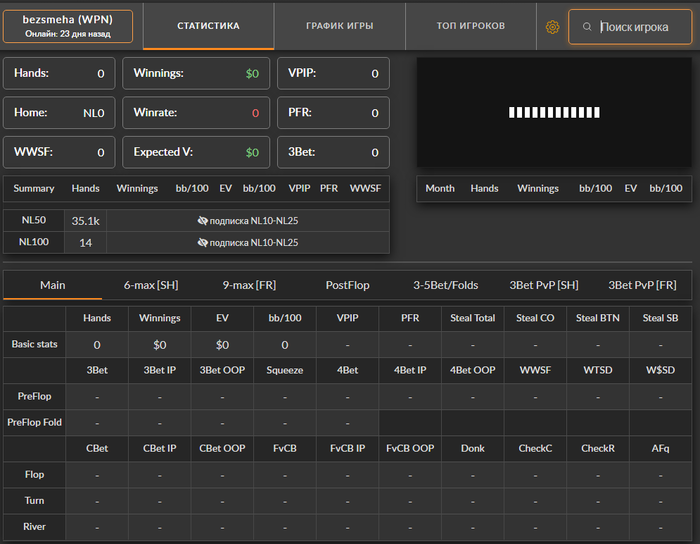Click the PreFlop Fold row label
Screen dimensions: 700x544
pos(34,422)
